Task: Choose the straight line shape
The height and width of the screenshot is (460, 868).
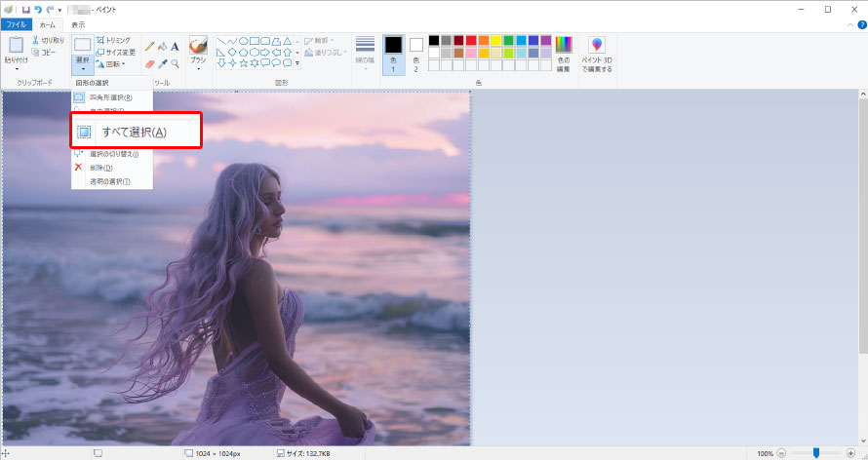Action: pos(220,41)
